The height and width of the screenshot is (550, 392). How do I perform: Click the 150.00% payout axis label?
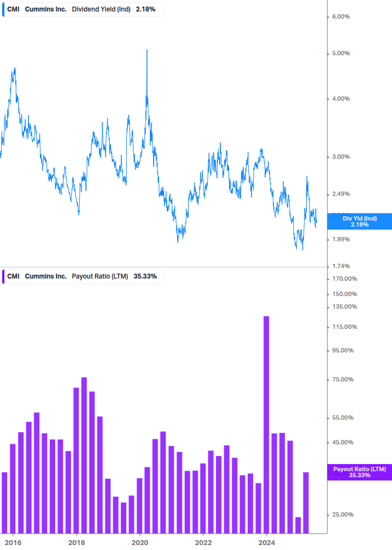pyautogui.click(x=344, y=294)
